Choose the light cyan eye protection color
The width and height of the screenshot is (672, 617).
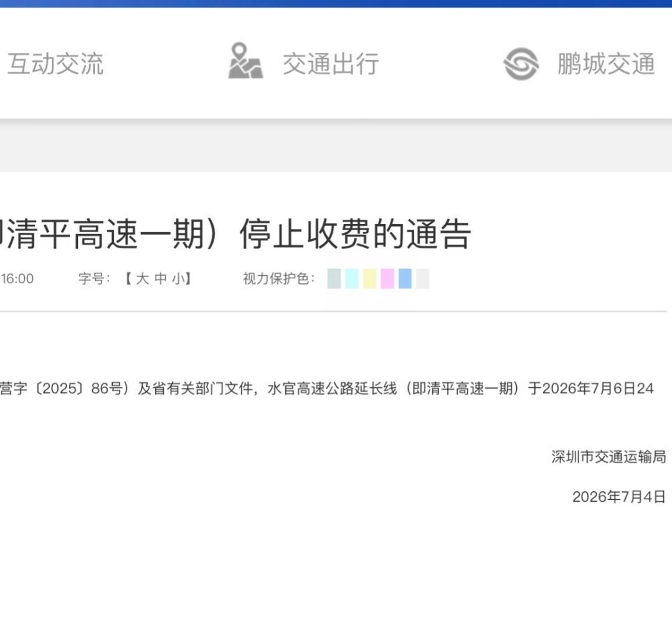352,278
